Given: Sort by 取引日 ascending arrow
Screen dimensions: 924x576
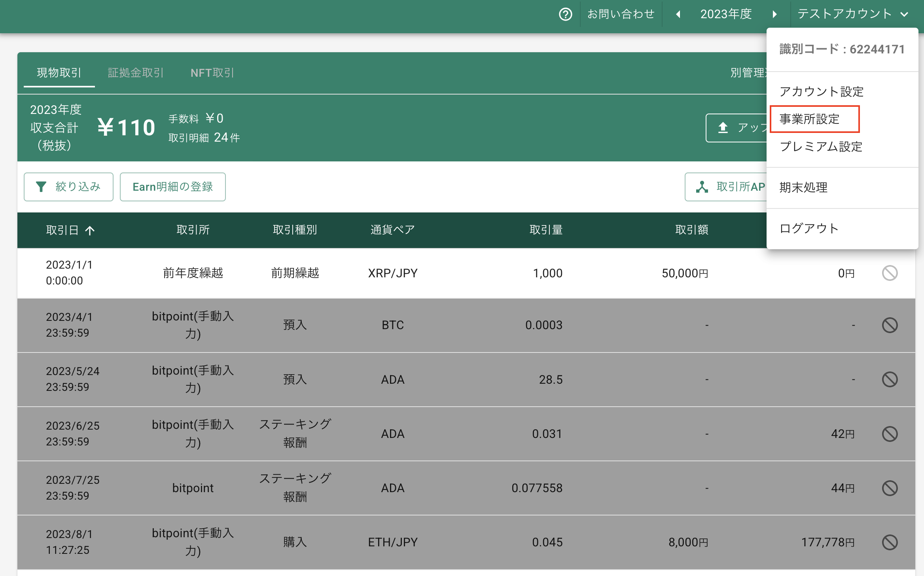Looking at the screenshot, I should [x=90, y=230].
